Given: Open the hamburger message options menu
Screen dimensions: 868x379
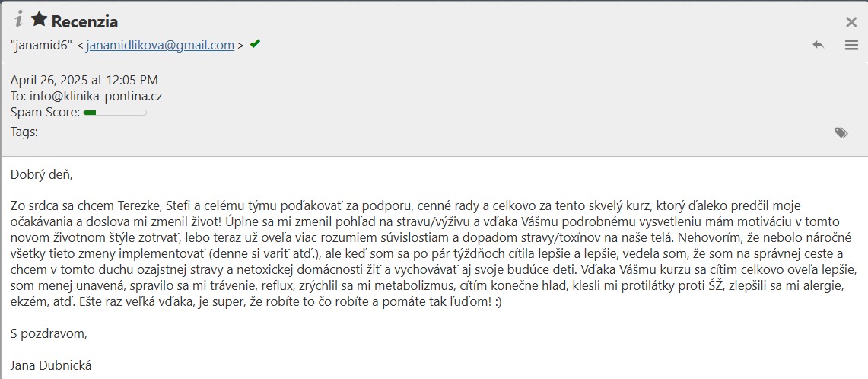Looking at the screenshot, I should (851, 45).
